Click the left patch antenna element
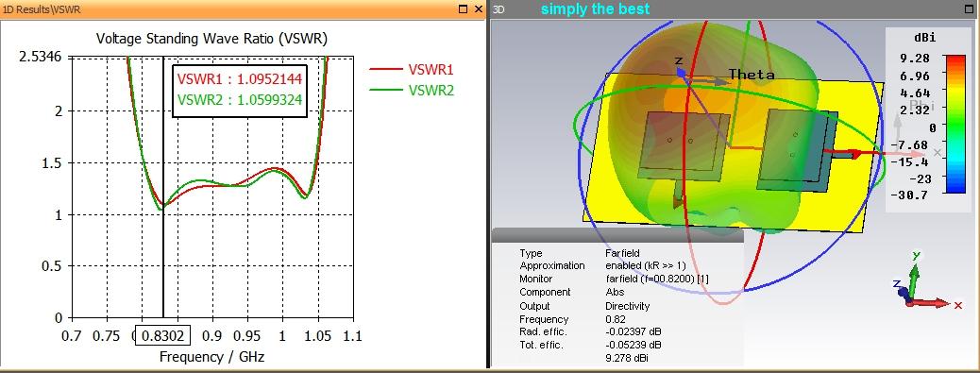The image size is (980, 373). tap(684, 145)
